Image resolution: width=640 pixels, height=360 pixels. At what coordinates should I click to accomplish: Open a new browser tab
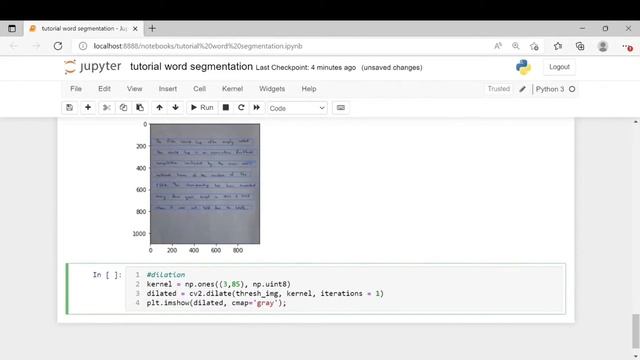pyautogui.click(x=152, y=29)
